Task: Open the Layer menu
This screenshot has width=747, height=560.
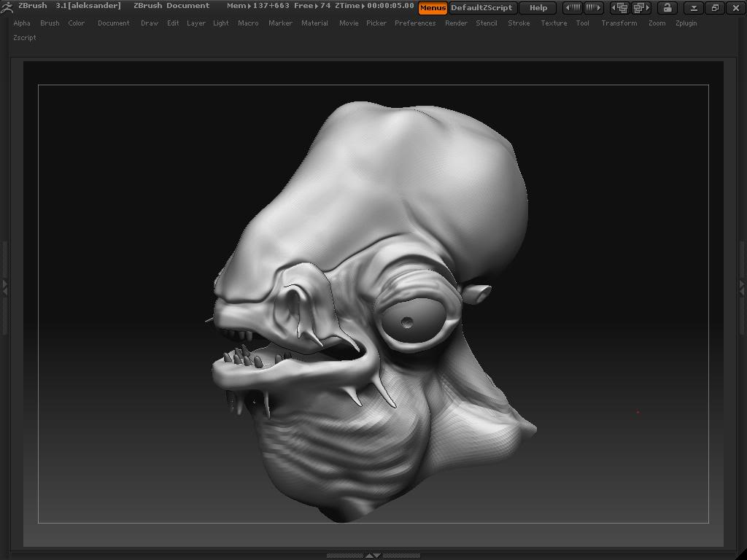Action: pos(196,23)
